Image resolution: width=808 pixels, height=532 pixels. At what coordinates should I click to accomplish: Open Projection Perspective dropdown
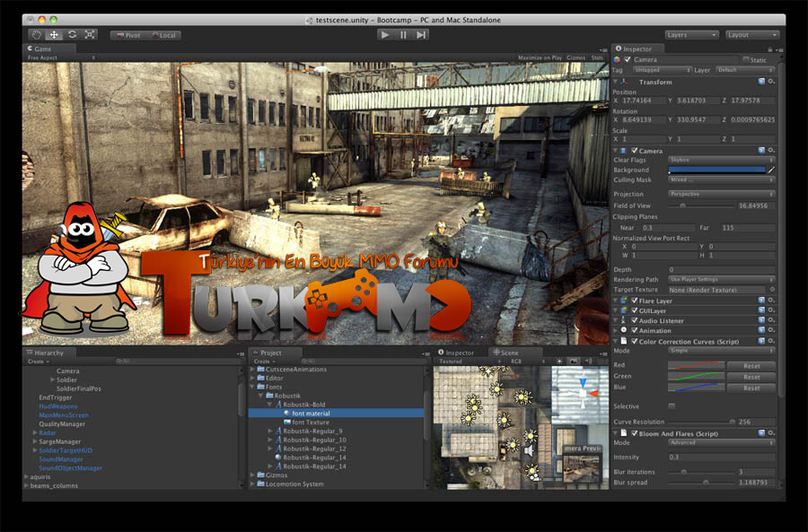click(722, 194)
